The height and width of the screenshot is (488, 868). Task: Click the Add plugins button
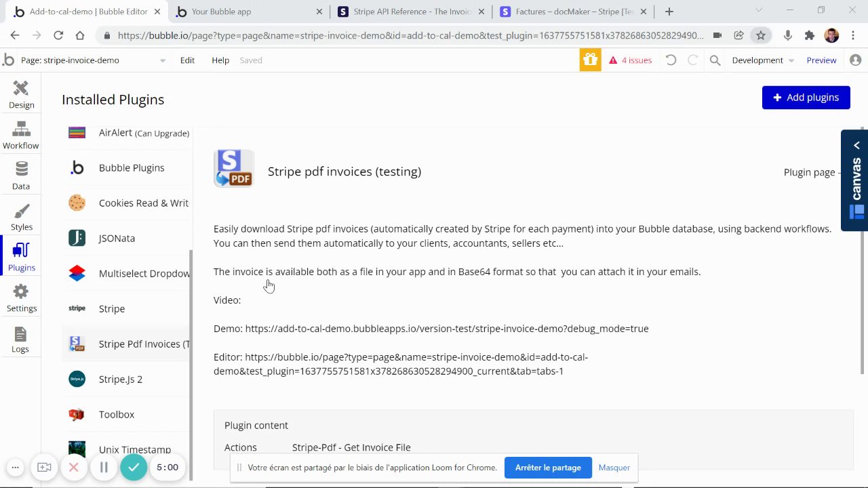point(806,98)
